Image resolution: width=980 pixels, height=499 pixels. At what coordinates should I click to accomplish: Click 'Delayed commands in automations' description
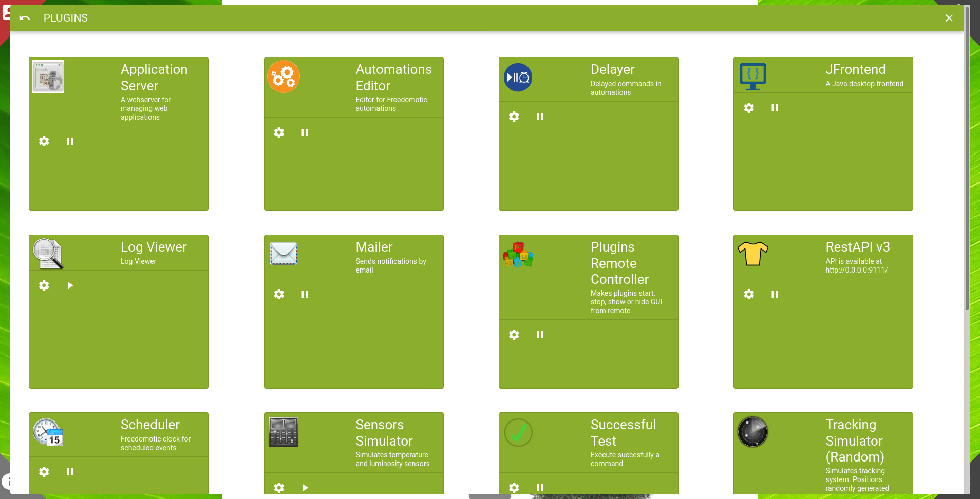pos(626,88)
